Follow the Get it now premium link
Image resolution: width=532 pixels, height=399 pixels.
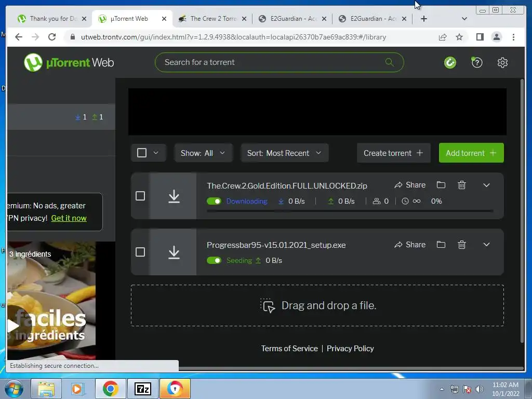(69, 218)
